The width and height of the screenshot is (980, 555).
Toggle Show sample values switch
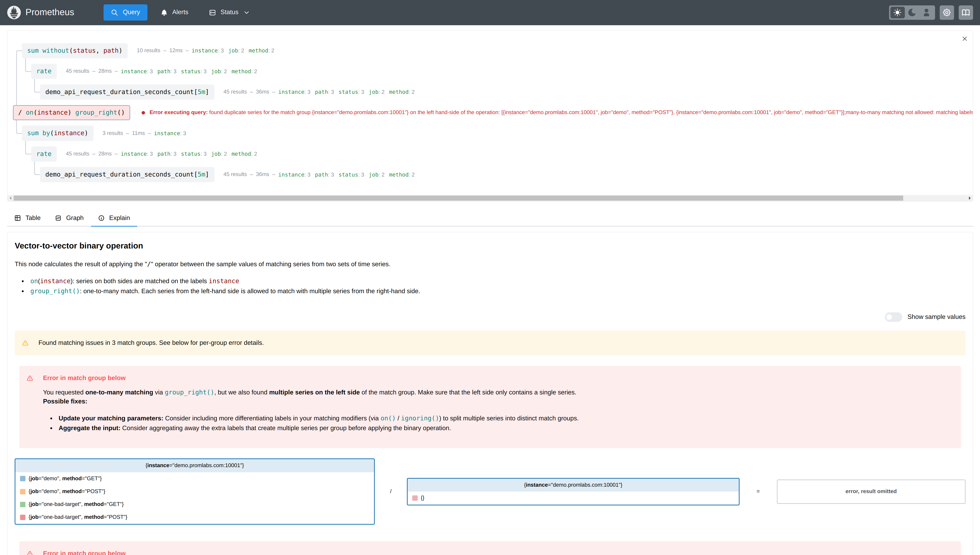(x=893, y=317)
